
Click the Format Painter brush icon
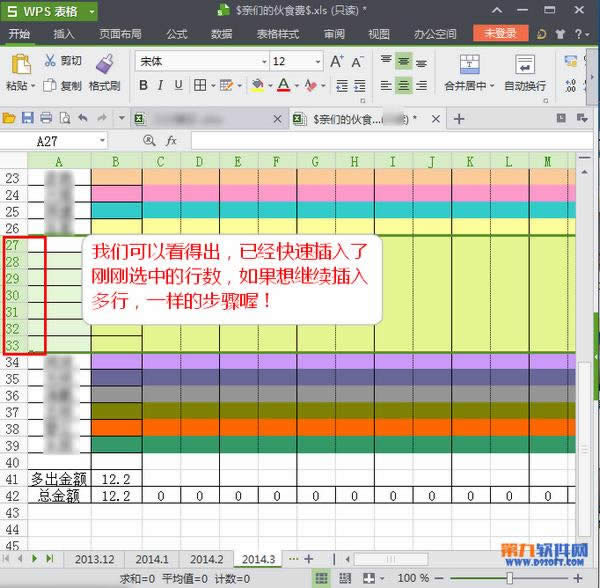click(x=103, y=65)
